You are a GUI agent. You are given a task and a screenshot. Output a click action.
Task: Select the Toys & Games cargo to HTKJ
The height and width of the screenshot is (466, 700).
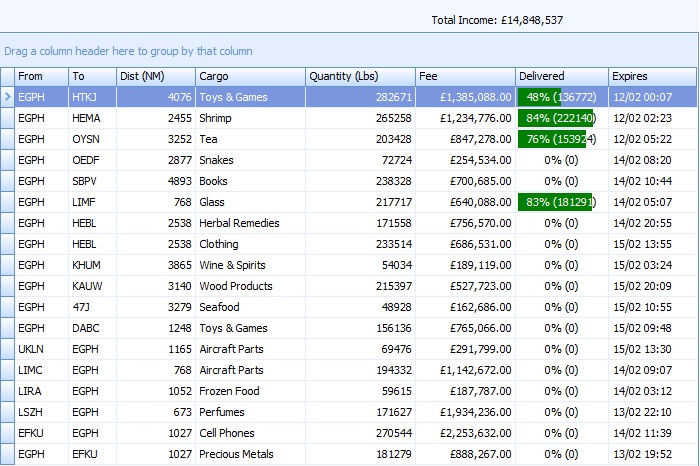(x=250, y=97)
